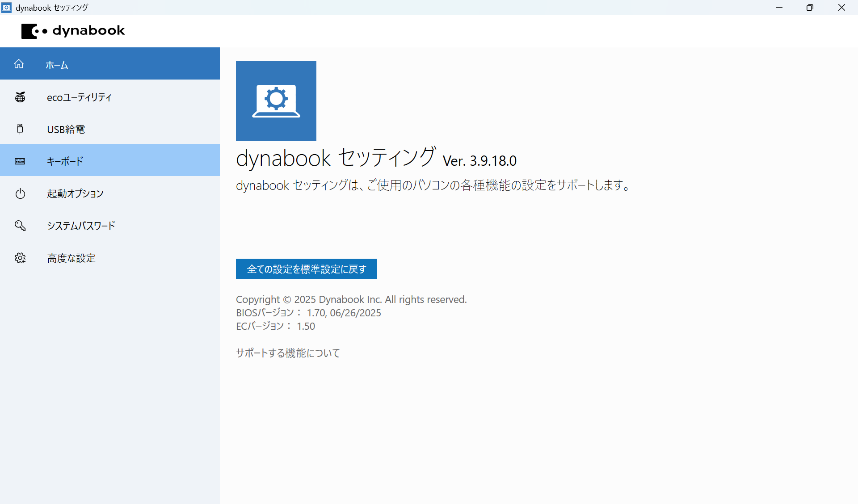Click the keyboard icon in sidebar

click(x=20, y=161)
